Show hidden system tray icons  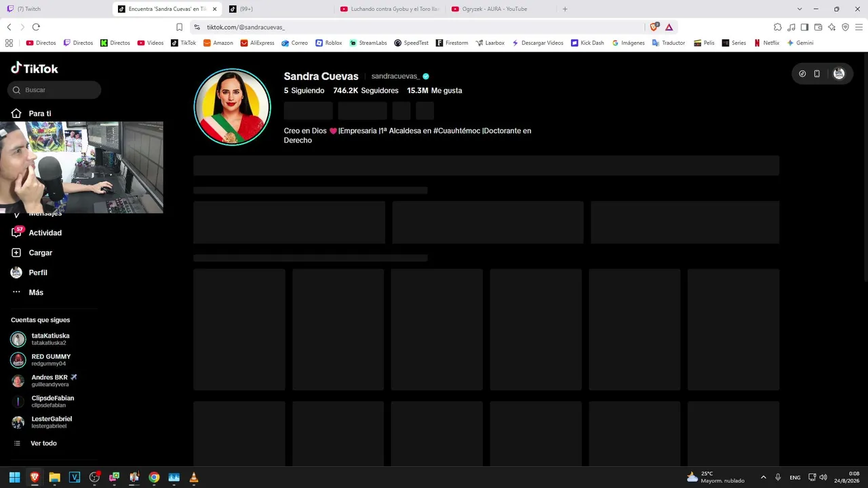pos(763,477)
